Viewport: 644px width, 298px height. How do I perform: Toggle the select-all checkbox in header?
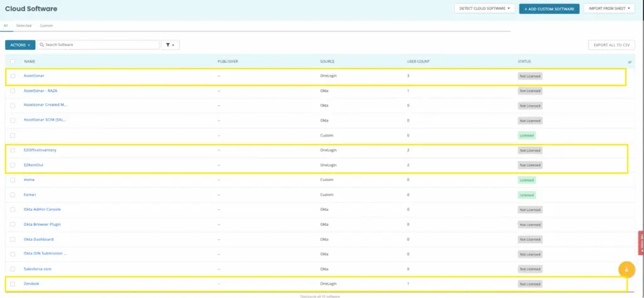pos(13,61)
